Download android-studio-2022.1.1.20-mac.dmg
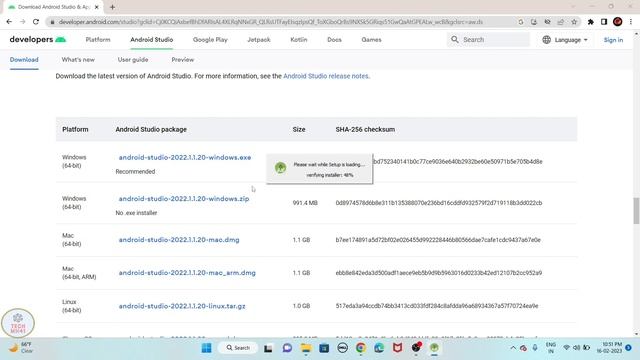This screenshot has width=640, height=360. click(179, 240)
